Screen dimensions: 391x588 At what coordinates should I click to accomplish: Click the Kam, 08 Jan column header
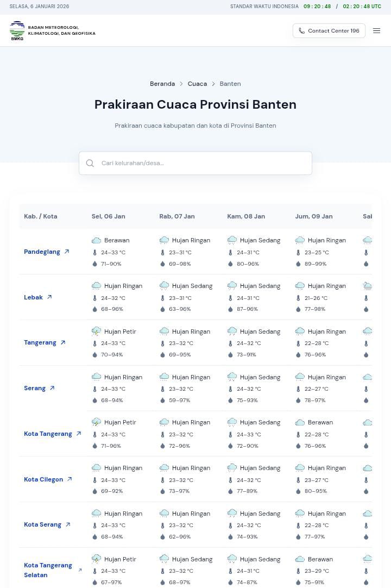246,216
